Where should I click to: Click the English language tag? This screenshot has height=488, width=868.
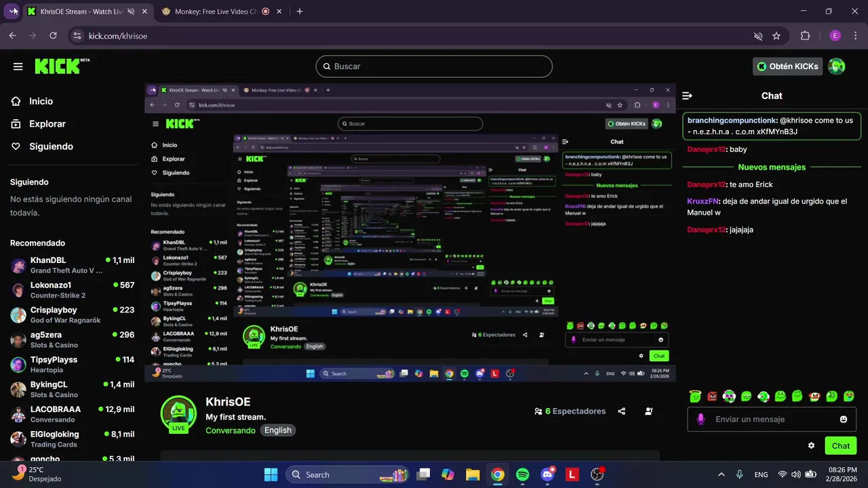278,430
